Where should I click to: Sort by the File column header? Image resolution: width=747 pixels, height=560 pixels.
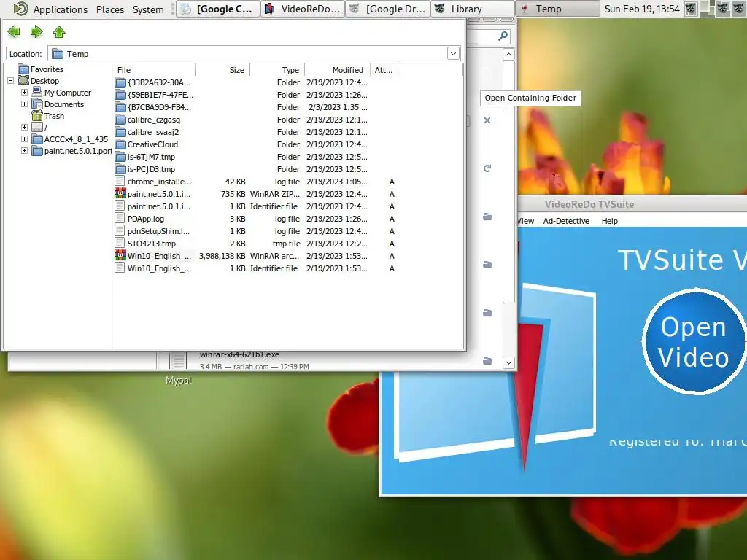pyautogui.click(x=154, y=70)
